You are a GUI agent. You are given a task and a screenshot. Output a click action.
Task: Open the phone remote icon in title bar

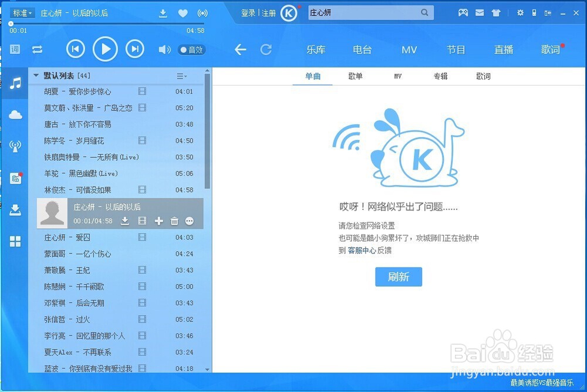[534, 13]
